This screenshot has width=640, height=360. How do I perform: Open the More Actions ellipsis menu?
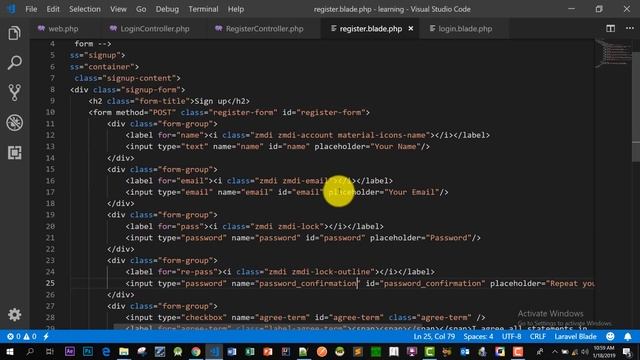630,28
